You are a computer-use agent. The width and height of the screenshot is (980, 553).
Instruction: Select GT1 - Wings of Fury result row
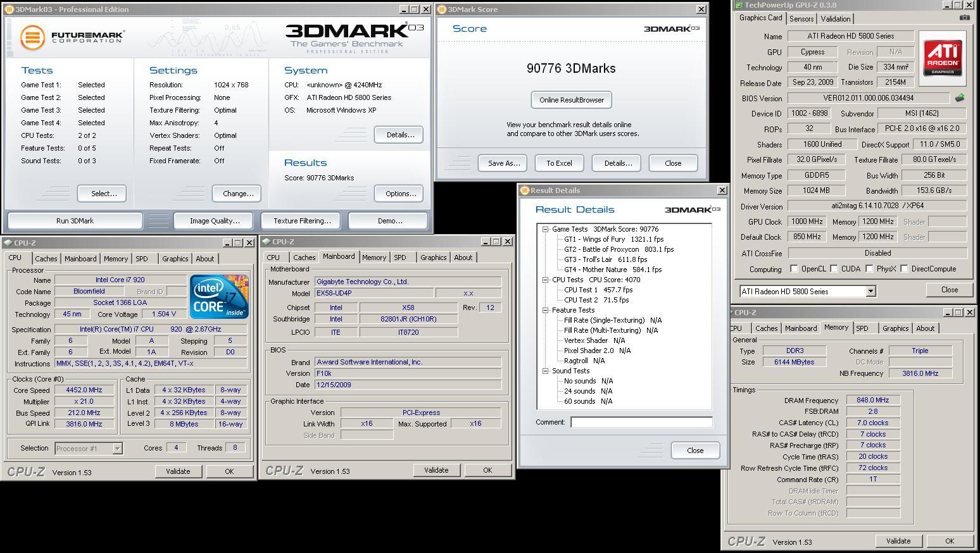tap(613, 239)
